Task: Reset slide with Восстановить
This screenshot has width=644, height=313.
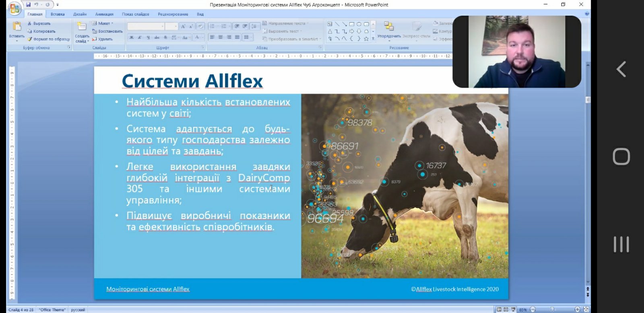Action: coord(107,31)
